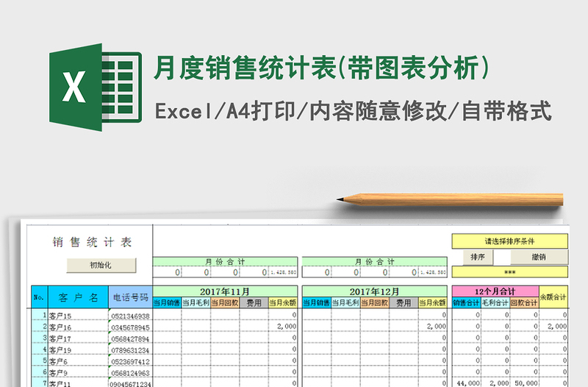588x387 pixels.
Task: Select the 客户名 column header
Action: click(78, 297)
